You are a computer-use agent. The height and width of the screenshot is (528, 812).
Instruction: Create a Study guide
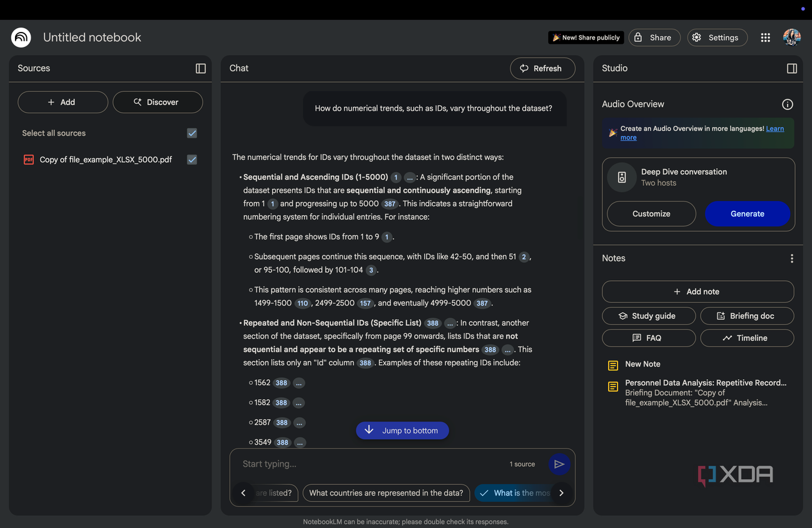tap(649, 316)
